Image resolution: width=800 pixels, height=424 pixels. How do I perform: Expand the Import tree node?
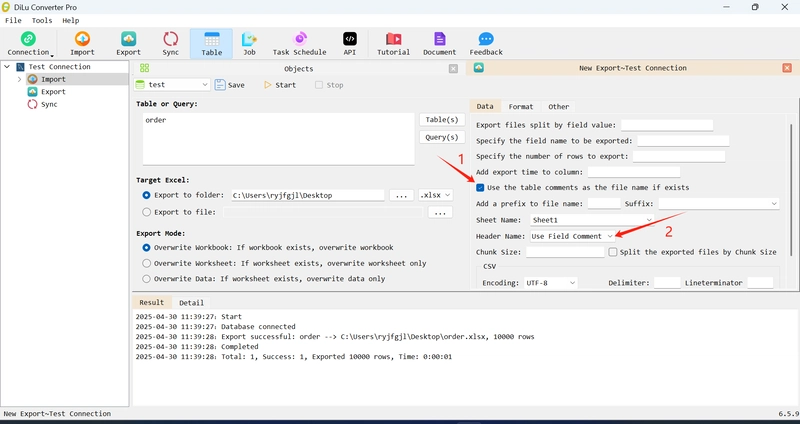tap(19, 79)
